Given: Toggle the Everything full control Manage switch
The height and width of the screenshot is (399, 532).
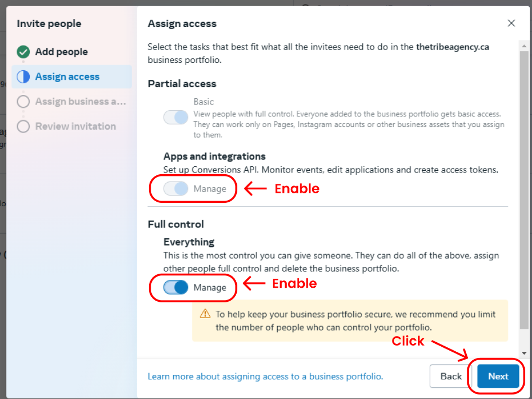Looking at the screenshot, I should [x=175, y=287].
